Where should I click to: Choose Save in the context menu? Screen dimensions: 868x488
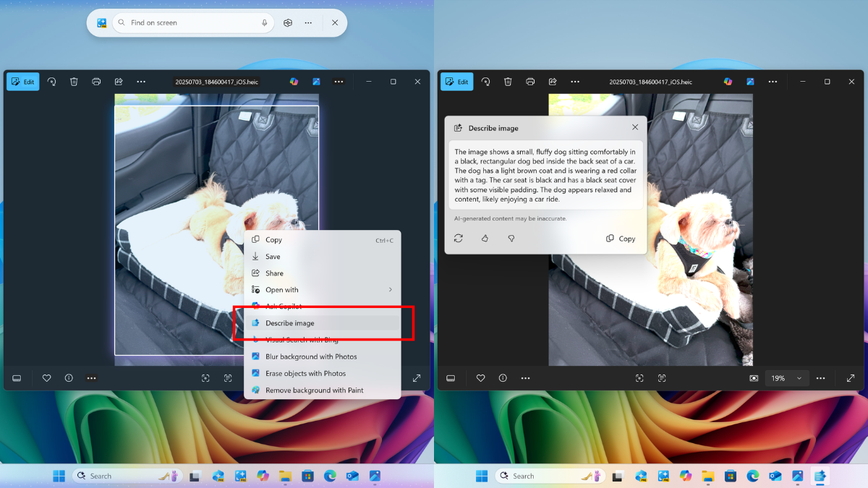click(323, 257)
